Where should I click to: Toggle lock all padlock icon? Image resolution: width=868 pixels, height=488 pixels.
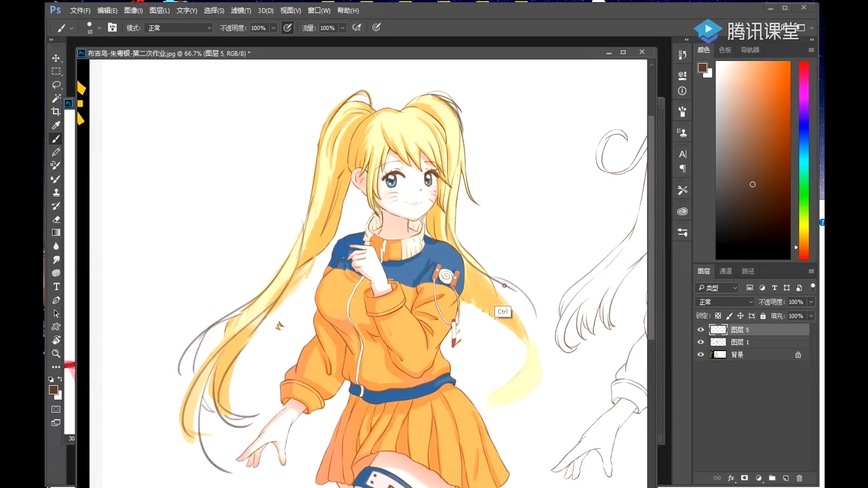click(763, 316)
